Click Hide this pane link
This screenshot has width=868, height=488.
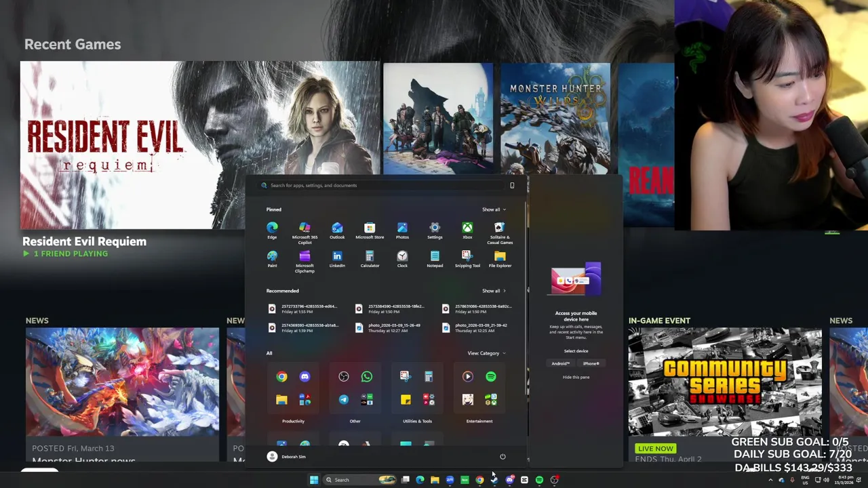[x=576, y=377]
